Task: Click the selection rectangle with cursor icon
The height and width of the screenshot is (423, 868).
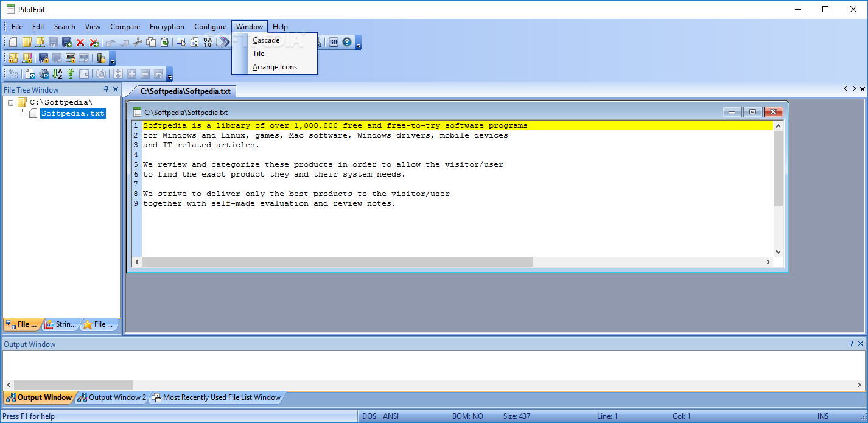Action: (181, 42)
